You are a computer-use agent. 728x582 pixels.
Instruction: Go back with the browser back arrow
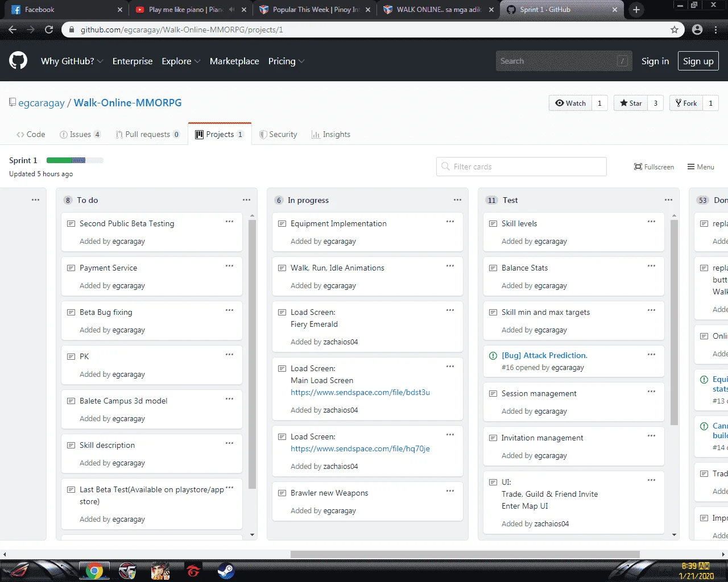tap(13, 30)
